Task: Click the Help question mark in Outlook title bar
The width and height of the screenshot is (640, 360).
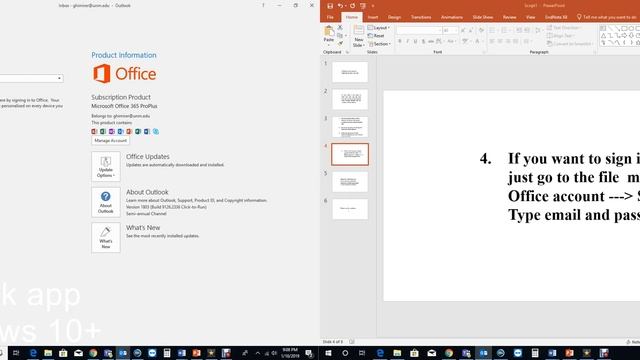Action: click(263, 5)
